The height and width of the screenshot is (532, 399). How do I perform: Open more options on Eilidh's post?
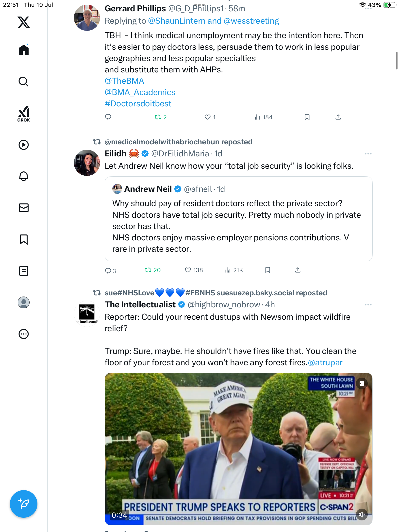tap(368, 154)
